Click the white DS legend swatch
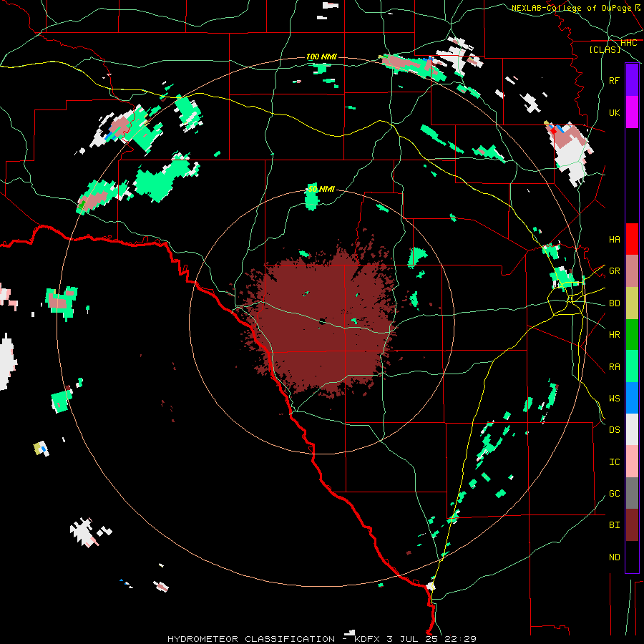Viewport: 644px width, 644px height. tap(632, 429)
